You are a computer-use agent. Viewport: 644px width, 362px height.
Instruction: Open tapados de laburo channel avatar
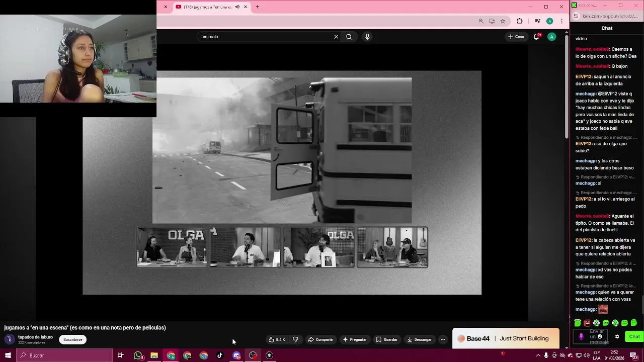coord(9,339)
